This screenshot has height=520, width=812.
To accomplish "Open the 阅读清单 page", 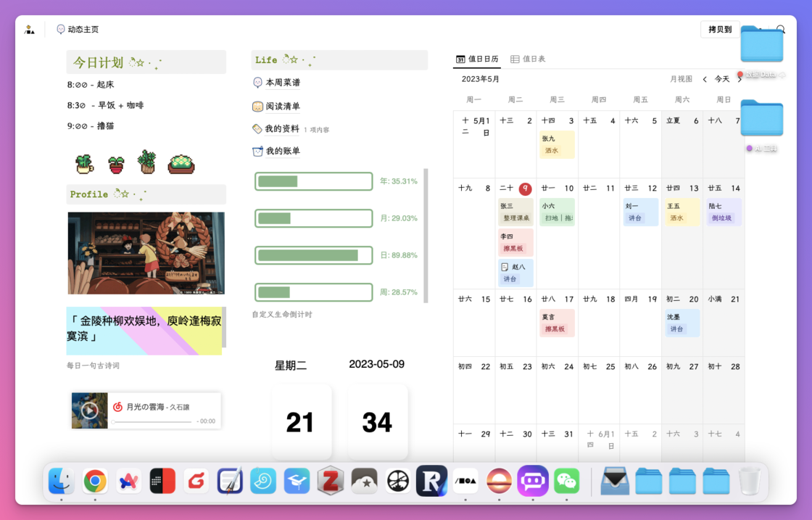I will [282, 107].
